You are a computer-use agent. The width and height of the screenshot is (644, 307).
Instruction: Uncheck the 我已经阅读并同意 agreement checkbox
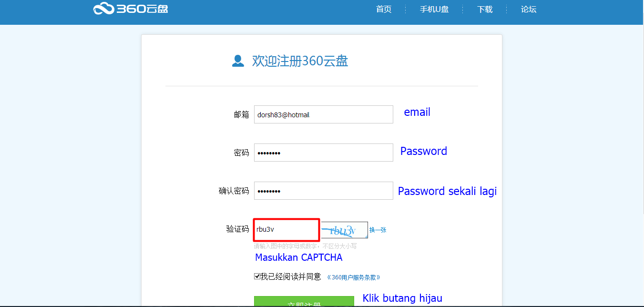point(257,276)
